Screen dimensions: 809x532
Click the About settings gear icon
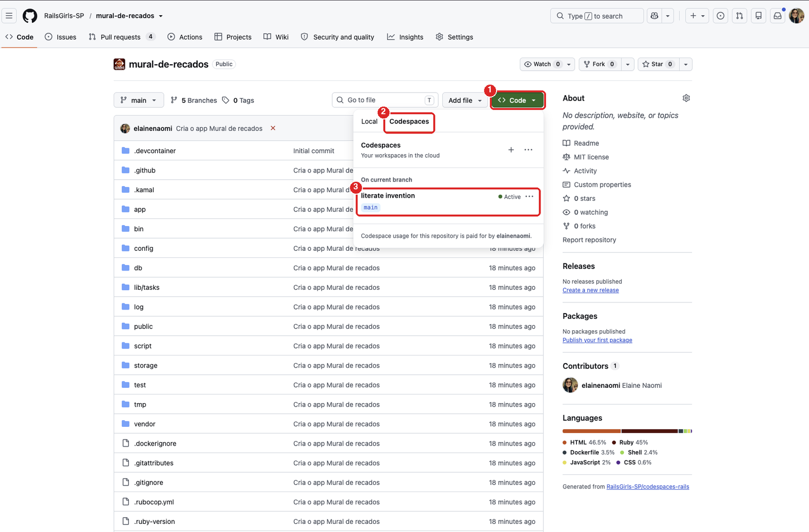click(x=686, y=98)
